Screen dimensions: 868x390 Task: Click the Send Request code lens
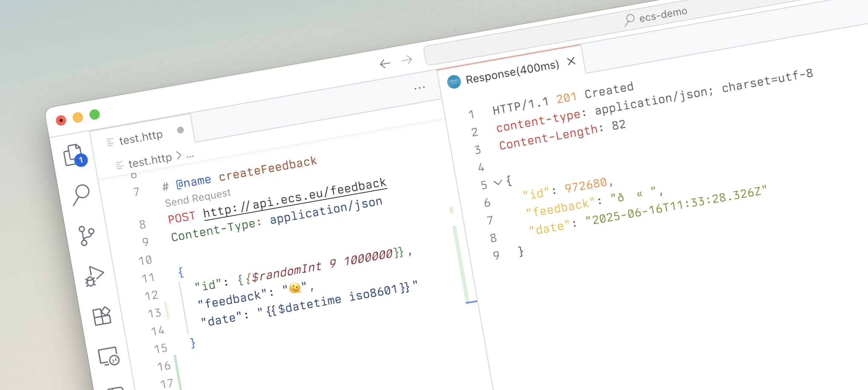(198, 198)
